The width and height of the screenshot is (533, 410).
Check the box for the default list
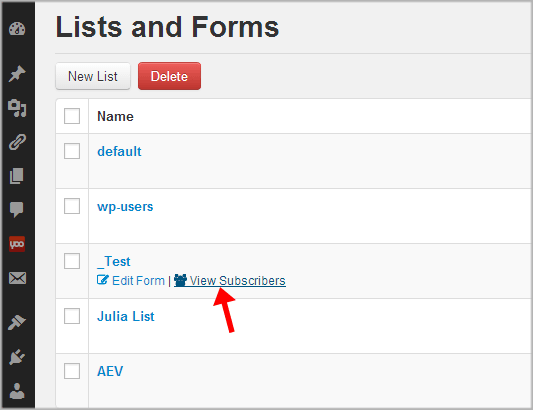click(72, 151)
